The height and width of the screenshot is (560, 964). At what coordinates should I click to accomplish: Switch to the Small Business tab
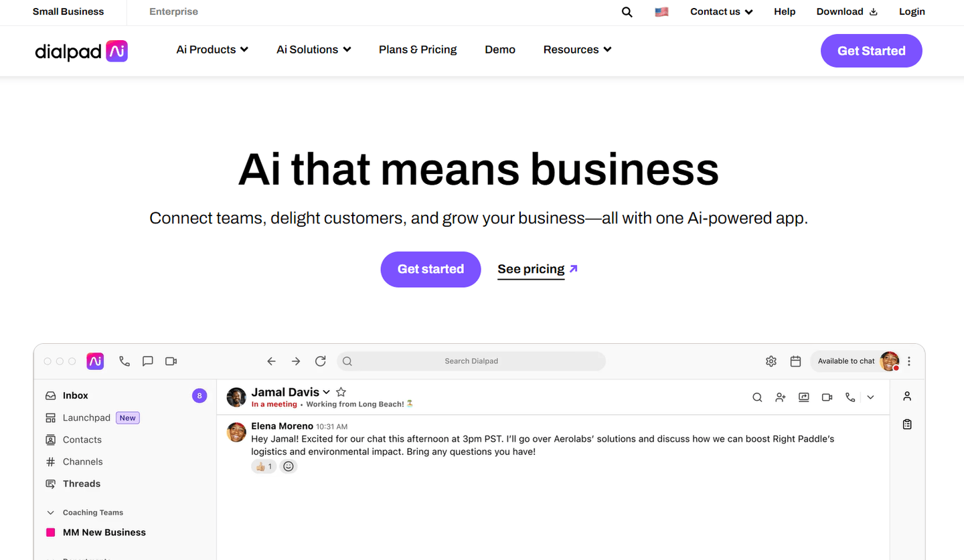tap(68, 12)
